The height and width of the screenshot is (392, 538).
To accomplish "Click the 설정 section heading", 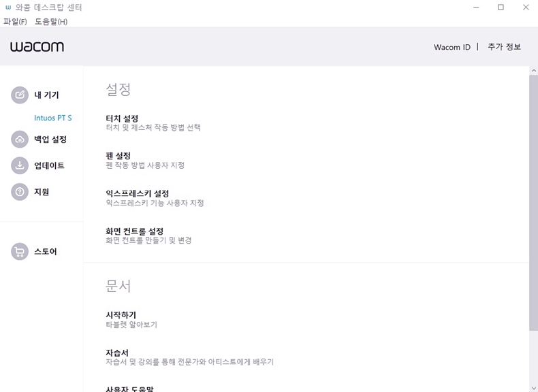I will (x=118, y=89).
